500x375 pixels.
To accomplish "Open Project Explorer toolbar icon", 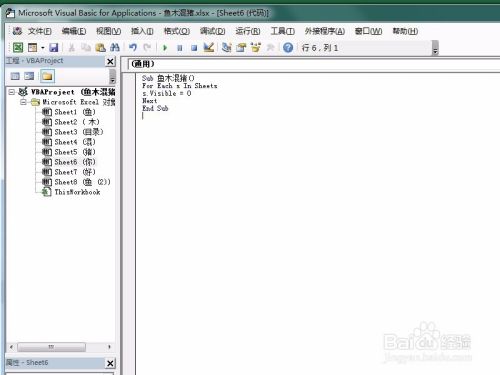I will click(227, 48).
